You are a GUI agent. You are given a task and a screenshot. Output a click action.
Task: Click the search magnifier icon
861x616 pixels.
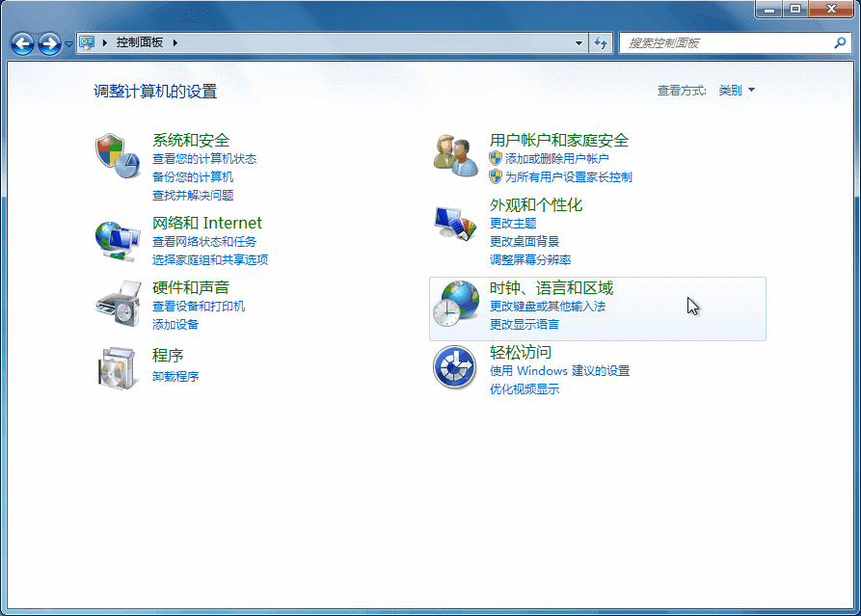coord(840,42)
